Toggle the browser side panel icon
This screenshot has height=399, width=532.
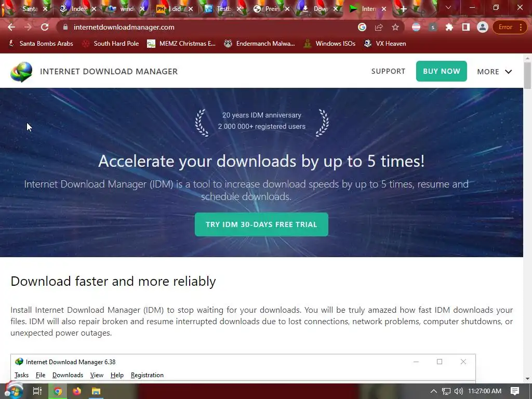466,27
